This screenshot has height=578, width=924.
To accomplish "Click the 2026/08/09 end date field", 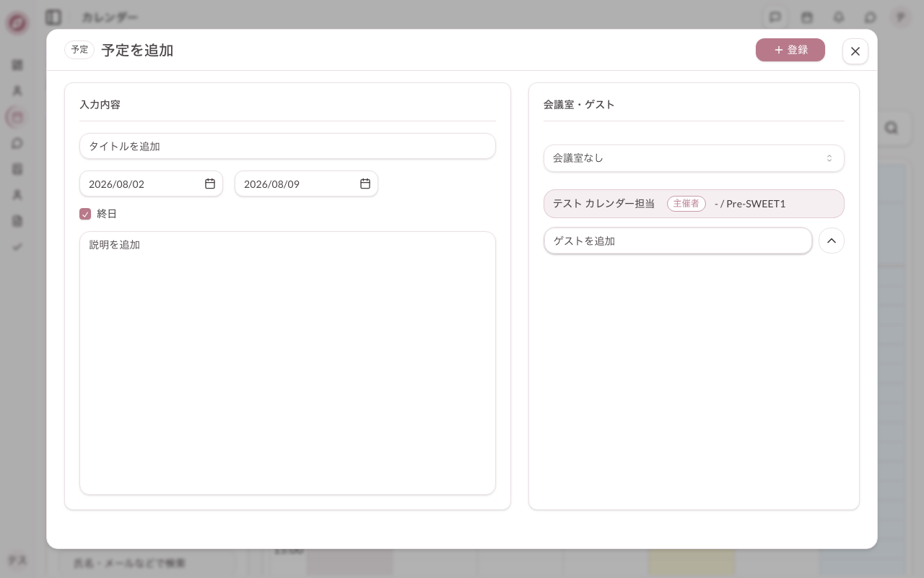I will tap(306, 184).
